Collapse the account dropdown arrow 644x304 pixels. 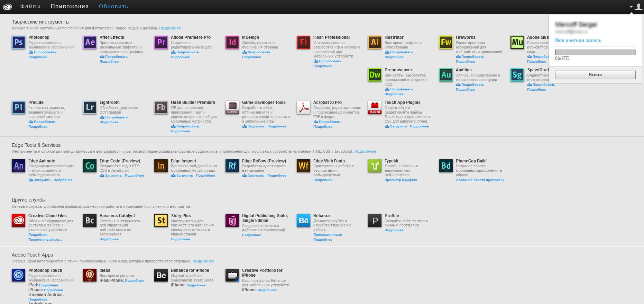pyautogui.click(x=631, y=7)
